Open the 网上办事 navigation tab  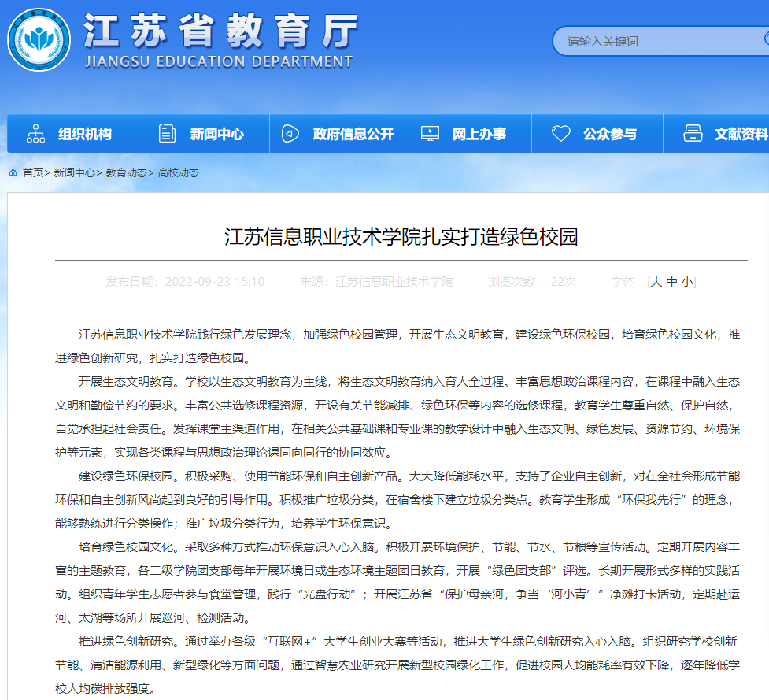tap(467, 133)
